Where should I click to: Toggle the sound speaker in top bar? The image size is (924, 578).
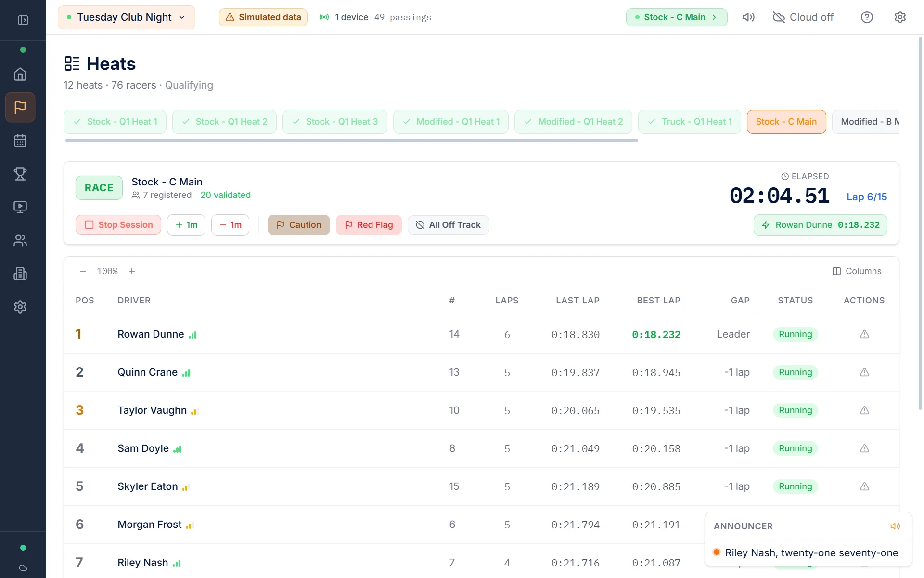pos(748,17)
